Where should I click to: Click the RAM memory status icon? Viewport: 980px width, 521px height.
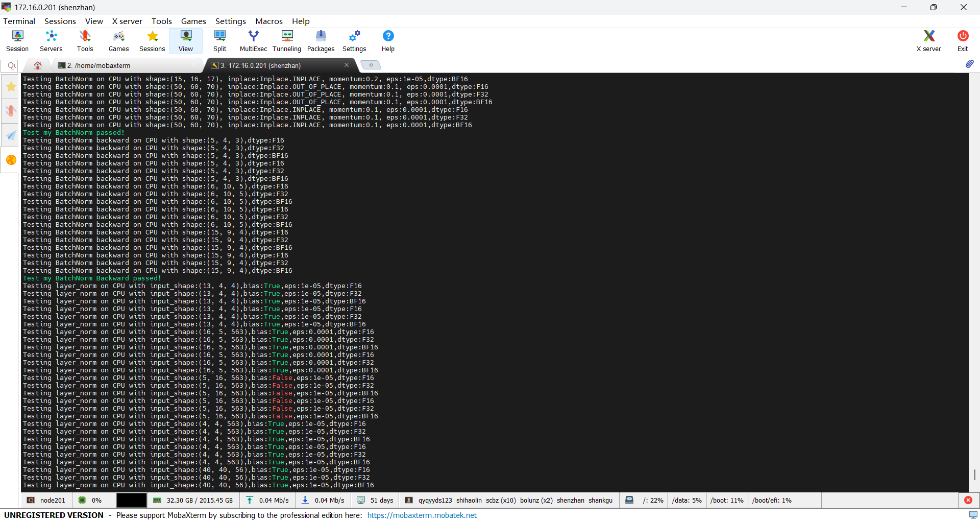tap(157, 500)
